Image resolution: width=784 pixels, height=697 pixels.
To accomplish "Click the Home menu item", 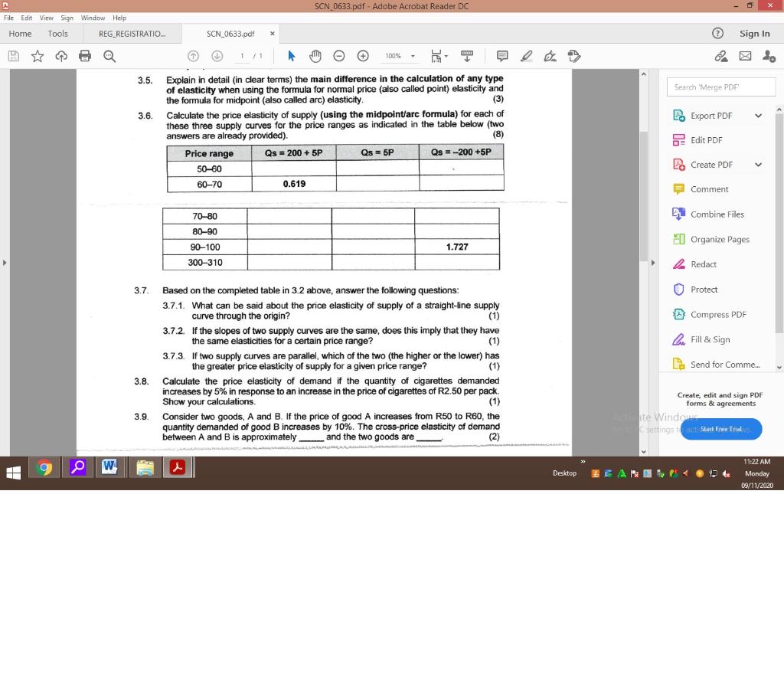I will (20, 34).
